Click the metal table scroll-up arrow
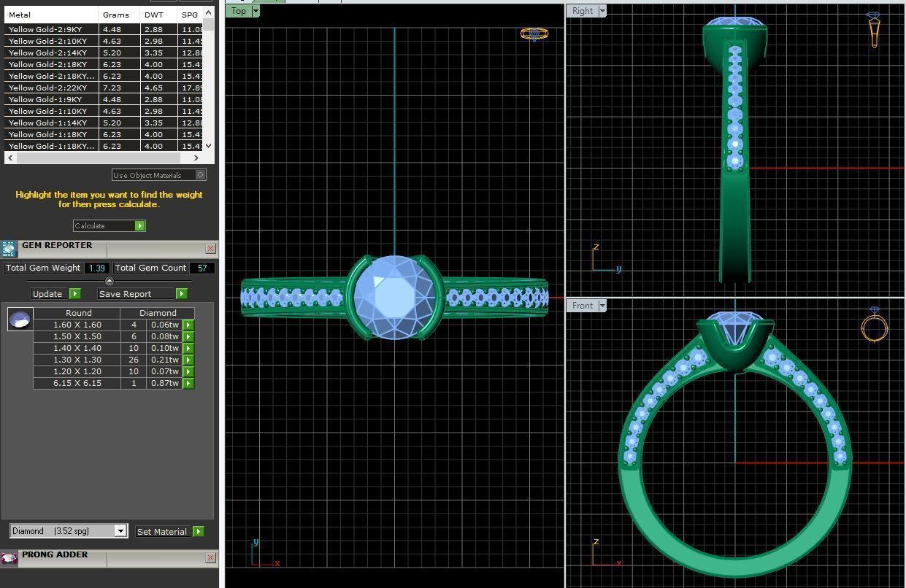This screenshot has height=588, width=906. point(209,12)
